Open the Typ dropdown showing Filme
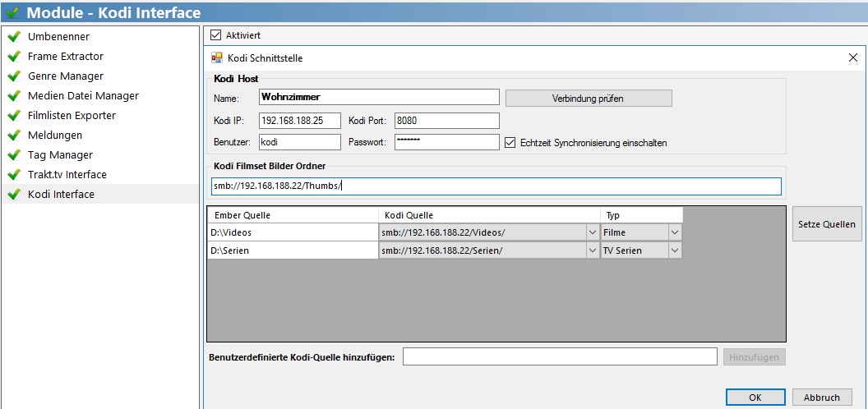The width and height of the screenshot is (868, 409). coord(675,232)
